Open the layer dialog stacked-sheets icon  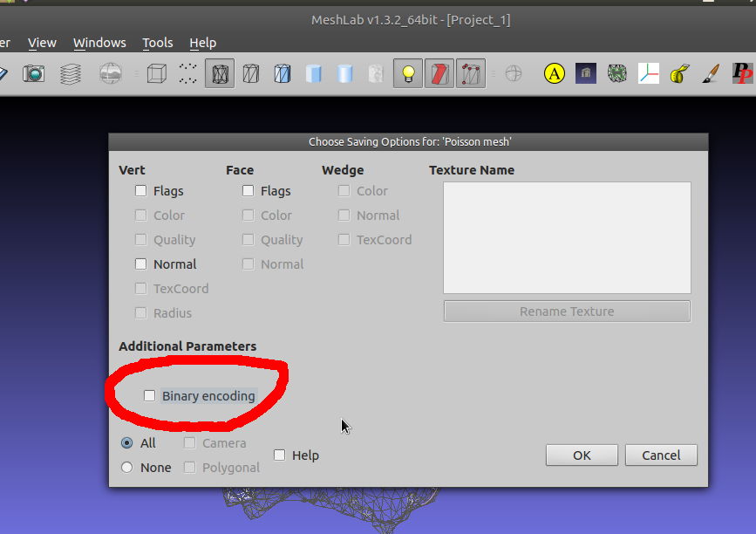click(x=71, y=74)
